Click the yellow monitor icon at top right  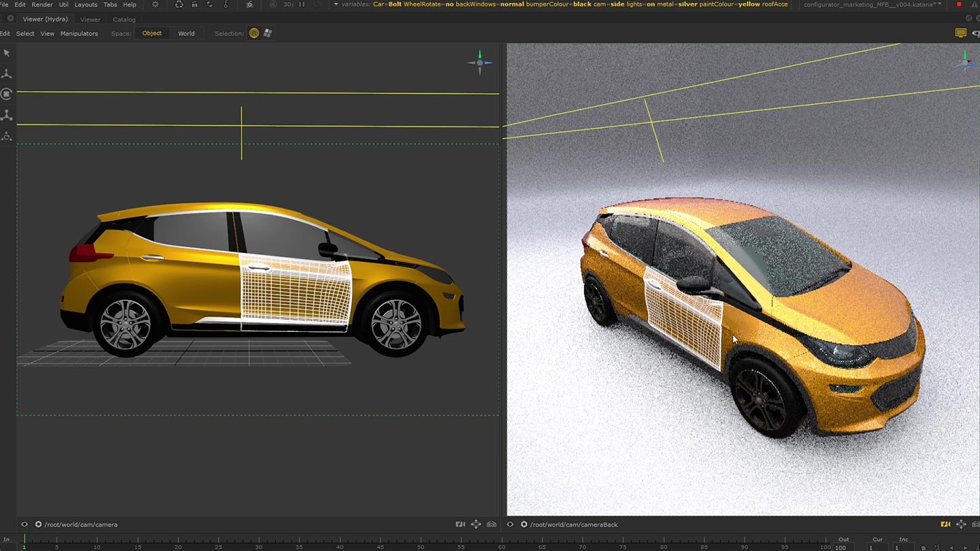tap(960, 33)
